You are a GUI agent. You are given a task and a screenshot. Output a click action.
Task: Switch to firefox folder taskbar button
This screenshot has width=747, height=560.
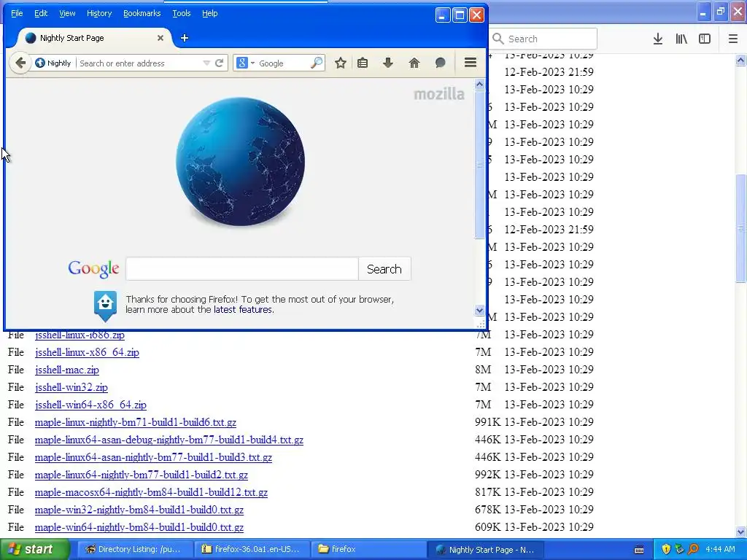(x=370, y=550)
